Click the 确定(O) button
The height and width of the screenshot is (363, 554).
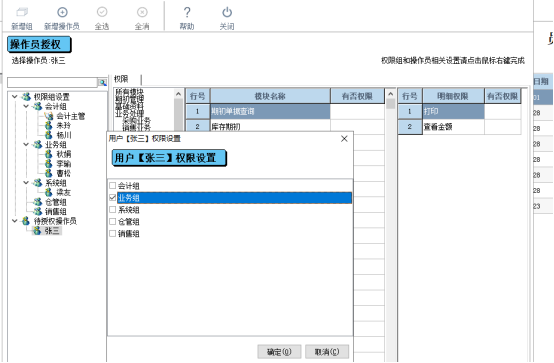coord(279,352)
